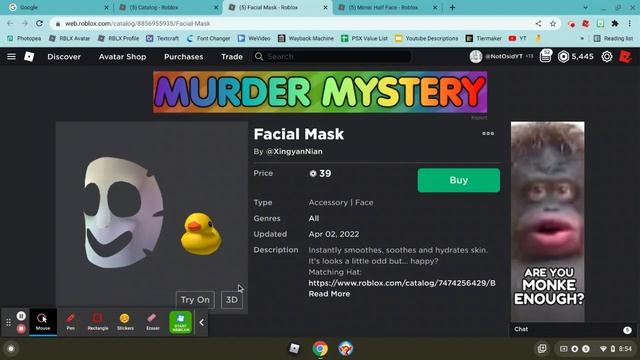Click the Roblox logo home icon

coord(29,56)
